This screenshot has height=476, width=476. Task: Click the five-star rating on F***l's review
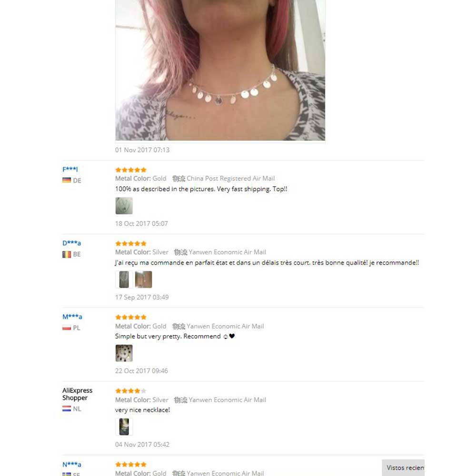point(131,170)
